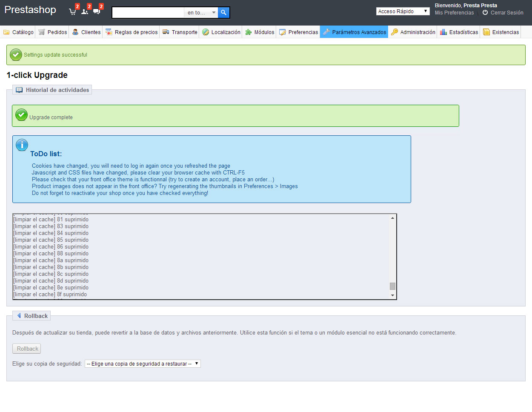Click the "Do not forget to reactivate" line
The width and height of the screenshot is (532, 412).
click(120, 193)
